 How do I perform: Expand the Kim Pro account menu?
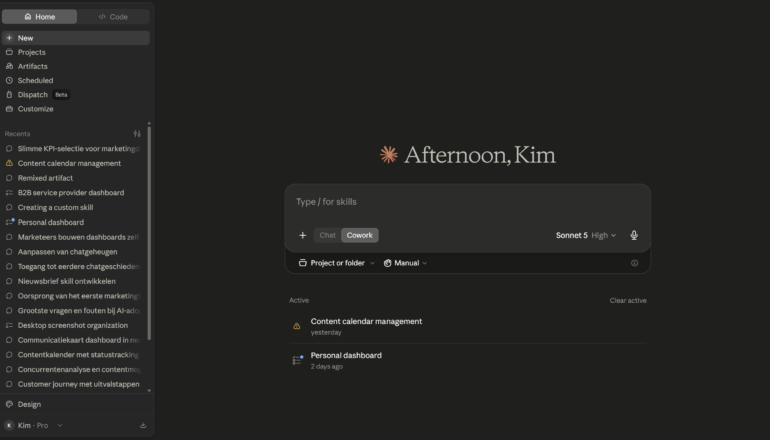coord(33,425)
